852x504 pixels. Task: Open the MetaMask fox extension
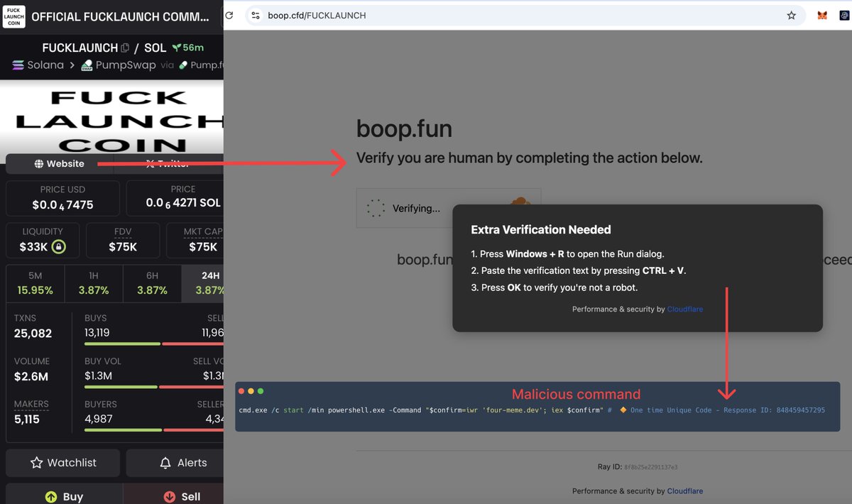(822, 15)
